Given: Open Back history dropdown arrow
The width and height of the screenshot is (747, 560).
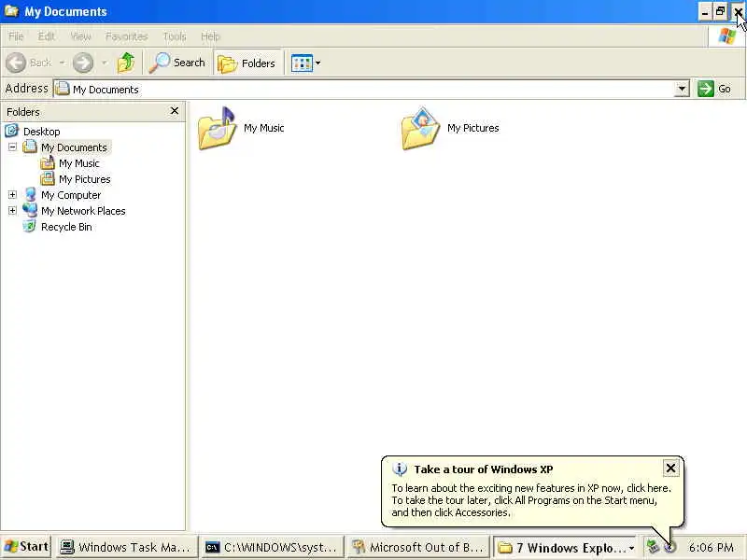Looking at the screenshot, I should [62, 63].
